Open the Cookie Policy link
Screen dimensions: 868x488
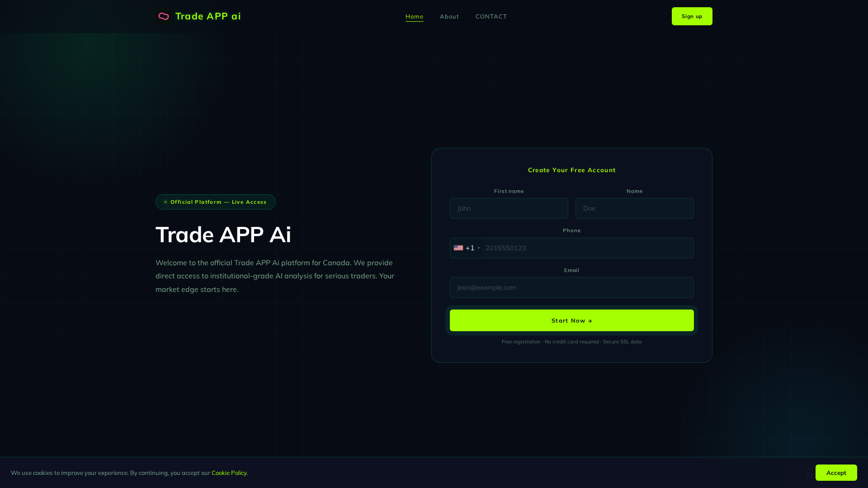(x=229, y=473)
